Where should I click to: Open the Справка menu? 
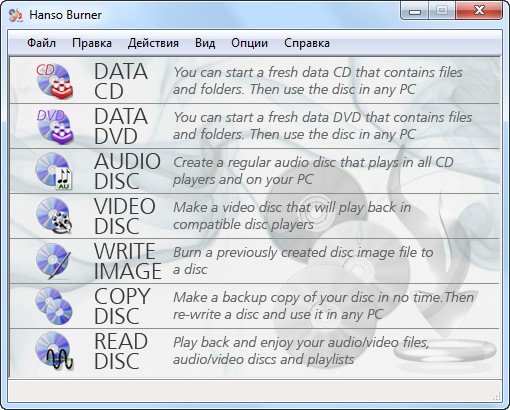[307, 43]
